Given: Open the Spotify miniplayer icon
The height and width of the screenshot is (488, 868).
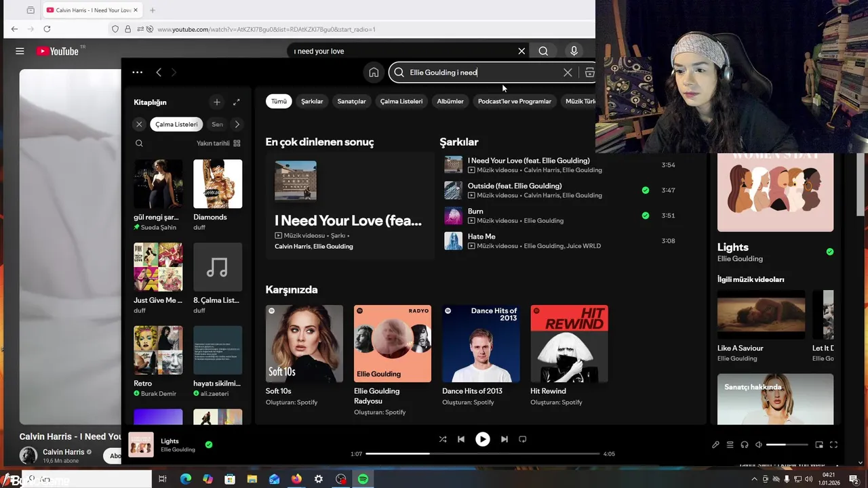Looking at the screenshot, I should coord(819,445).
